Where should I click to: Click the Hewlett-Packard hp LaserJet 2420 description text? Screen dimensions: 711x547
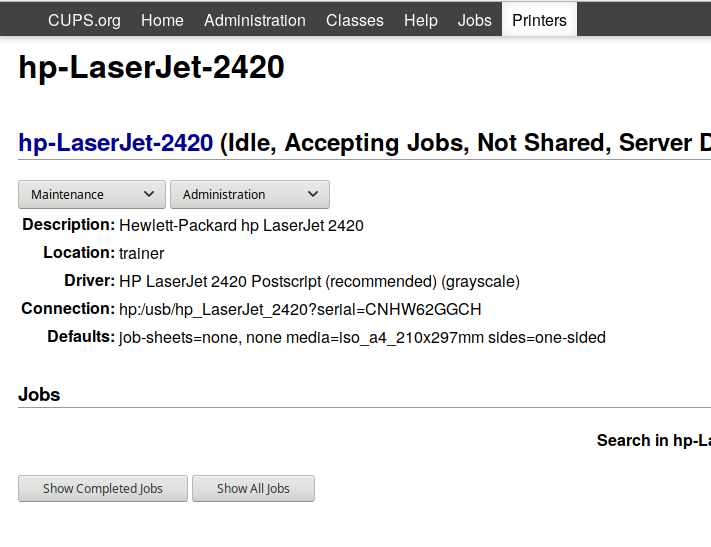[241, 225]
